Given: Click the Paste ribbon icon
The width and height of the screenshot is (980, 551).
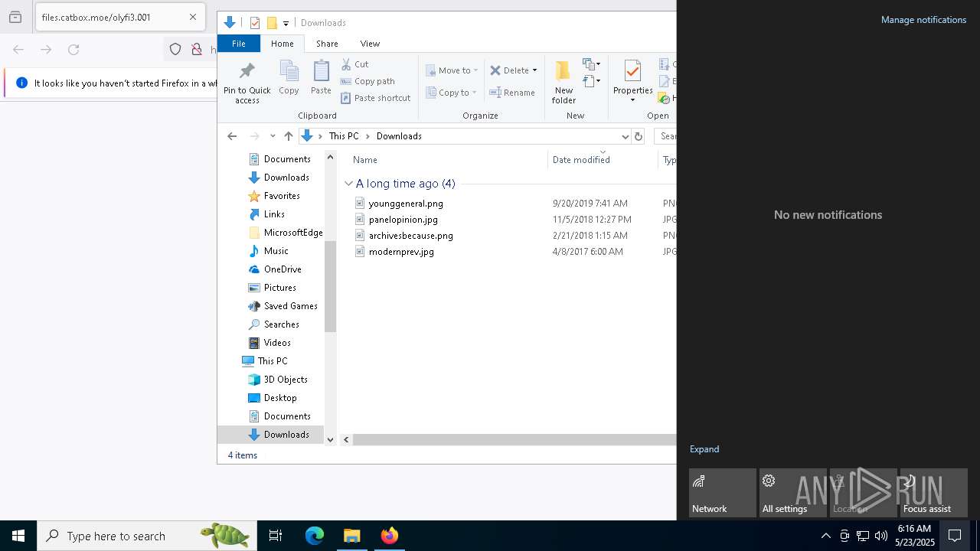Looking at the screenshot, I should coord(321,71).
